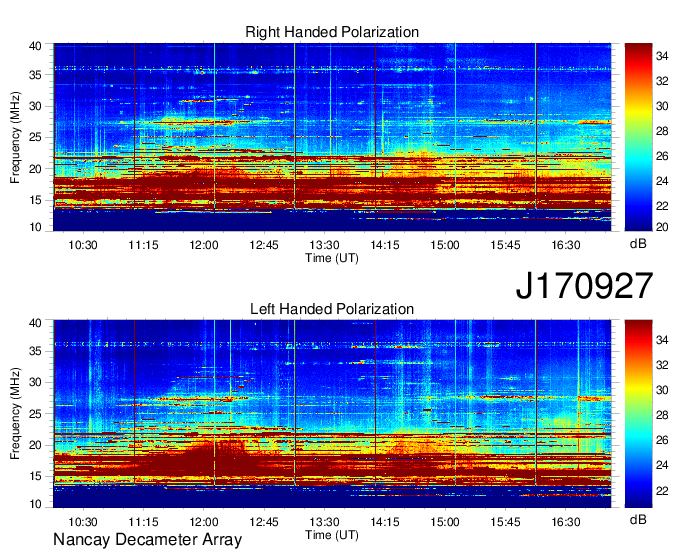Click the 32 dB tick on lower color bar
This screenshot has width=680, height=552.
click(x=662, y=365)
